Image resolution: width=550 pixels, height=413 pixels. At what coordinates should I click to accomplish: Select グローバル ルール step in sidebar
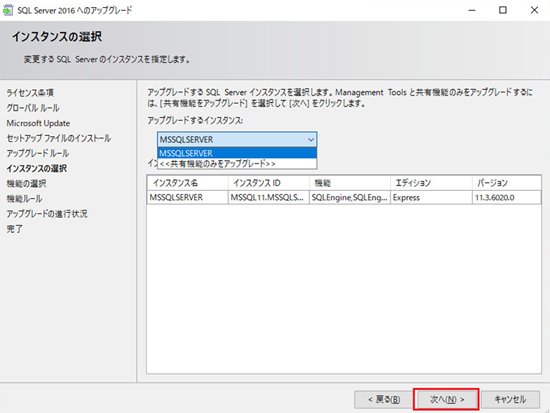(33, 108)
